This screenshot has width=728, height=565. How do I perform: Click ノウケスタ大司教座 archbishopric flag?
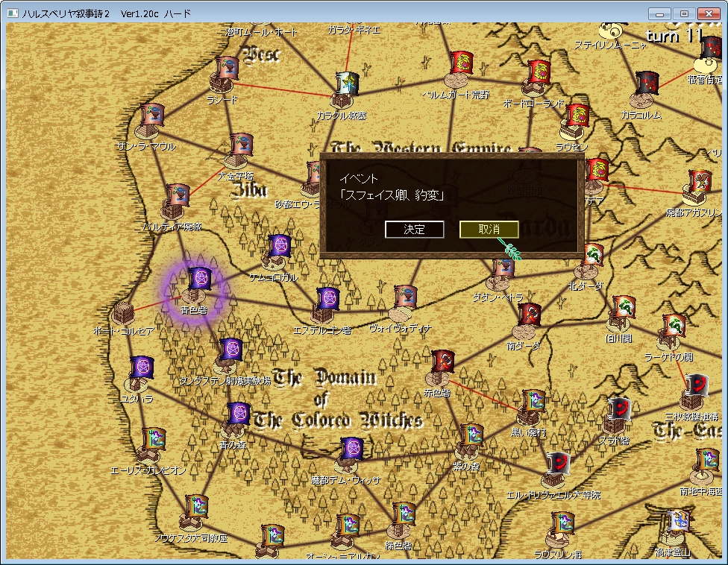coord(196,507)
